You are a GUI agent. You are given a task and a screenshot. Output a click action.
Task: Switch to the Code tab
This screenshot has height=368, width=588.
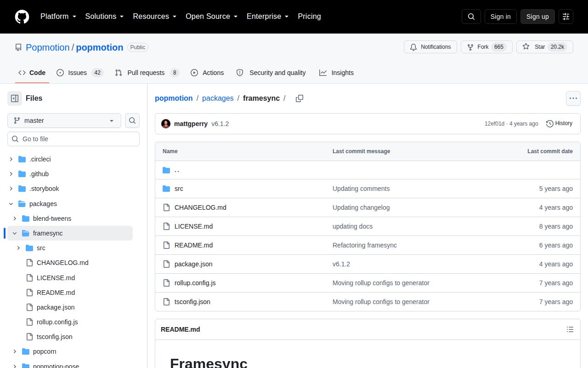click(32, 73)
